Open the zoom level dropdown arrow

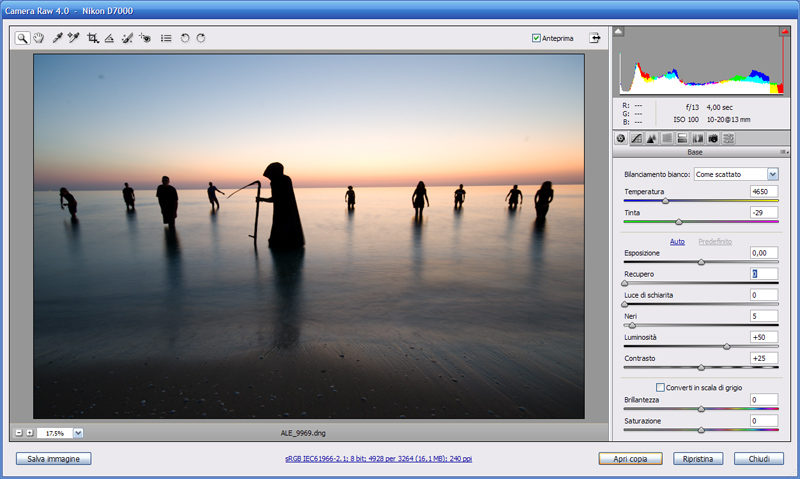click(78, 433)
